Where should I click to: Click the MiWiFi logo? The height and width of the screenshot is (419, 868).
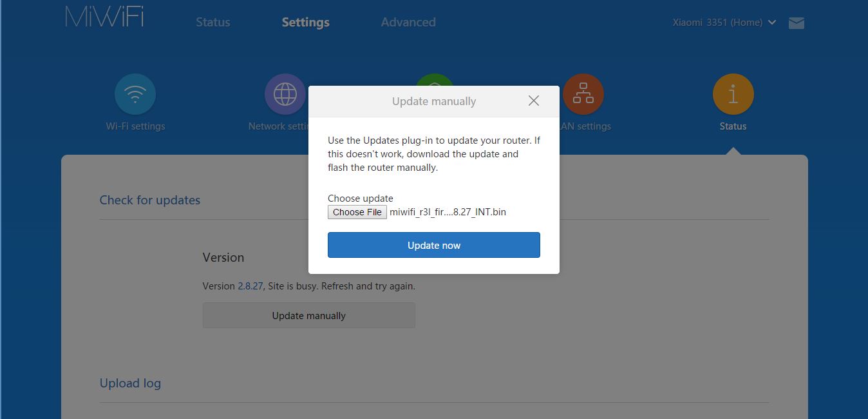(x=104, y=17)
